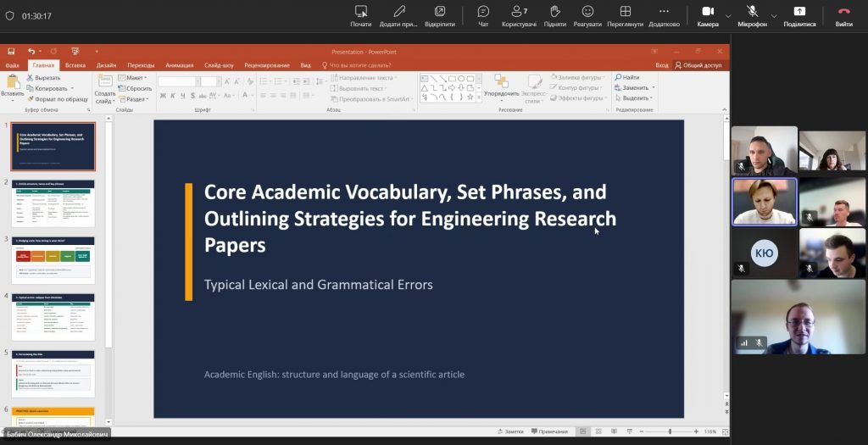Select slide 5 thumbnail
868x445 pixels.
coord(53,374)
